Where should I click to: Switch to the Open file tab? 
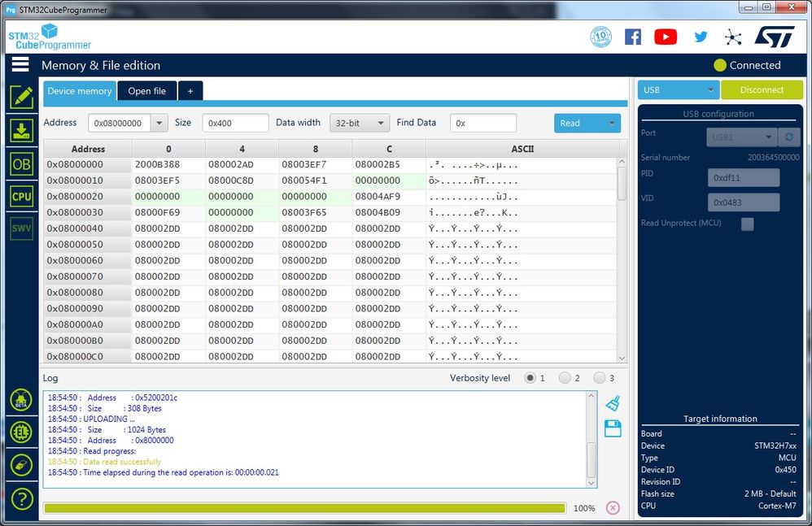(x=147, y=91)
